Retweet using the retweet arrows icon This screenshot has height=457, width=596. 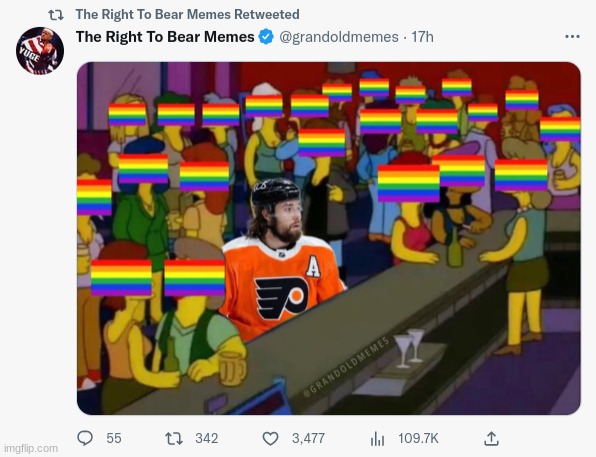174,438
